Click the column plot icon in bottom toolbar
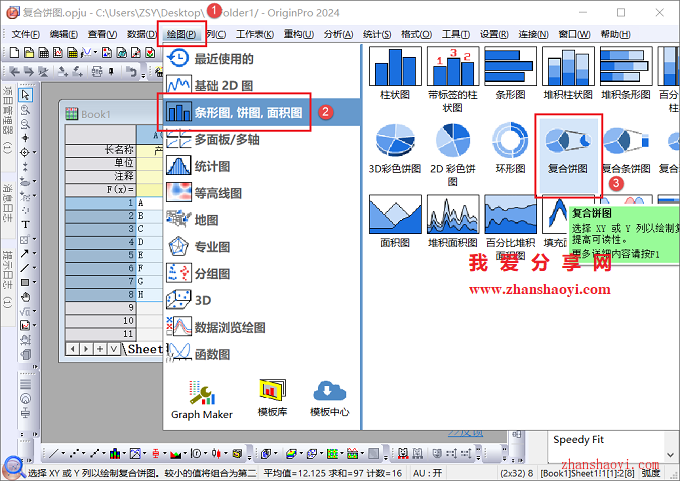Viewport: 680px width, 481px height. pos(114,454)
